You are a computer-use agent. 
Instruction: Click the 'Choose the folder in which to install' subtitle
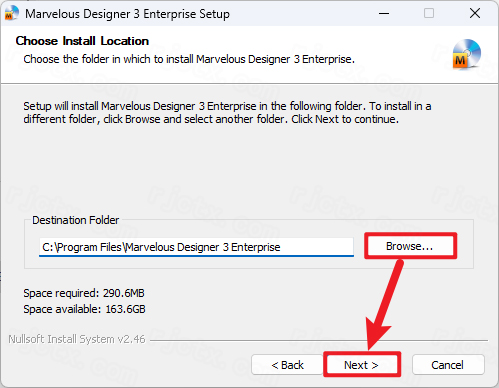click(189, 59)
